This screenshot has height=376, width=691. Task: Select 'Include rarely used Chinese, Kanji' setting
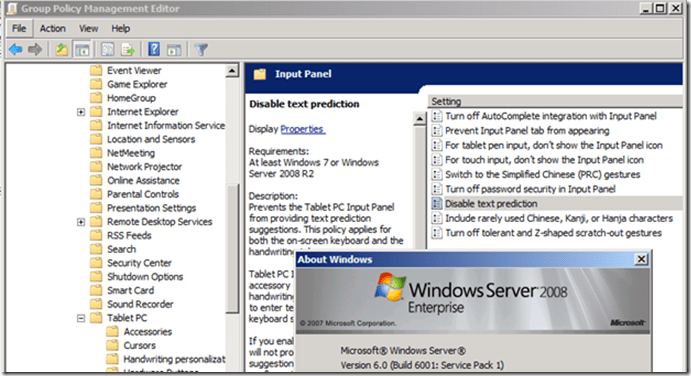coord(559,218)
